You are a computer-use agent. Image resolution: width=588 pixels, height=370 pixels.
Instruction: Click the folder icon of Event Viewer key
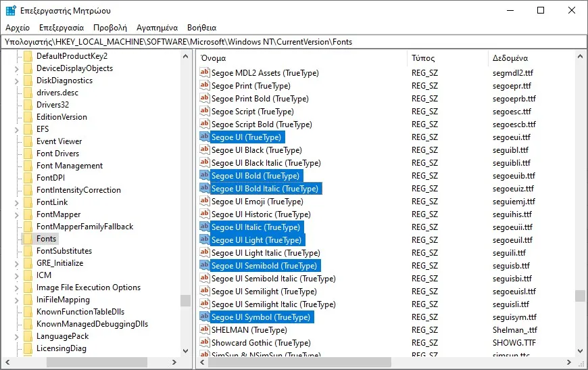[28, 141]
